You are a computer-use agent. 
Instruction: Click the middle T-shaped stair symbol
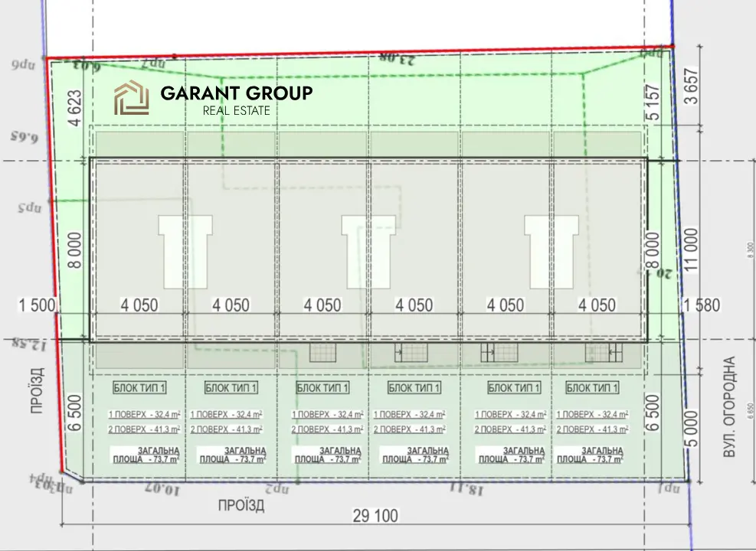point(368,238)
